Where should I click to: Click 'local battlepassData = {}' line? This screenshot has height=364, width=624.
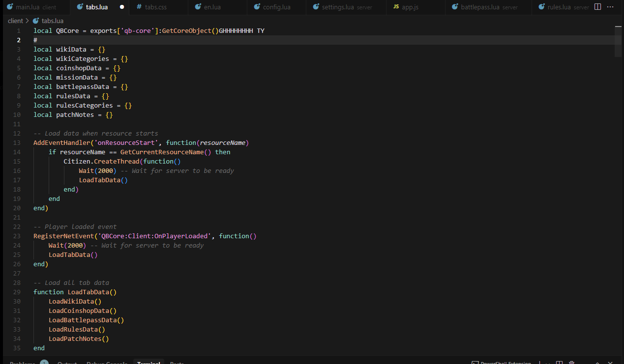81,86
